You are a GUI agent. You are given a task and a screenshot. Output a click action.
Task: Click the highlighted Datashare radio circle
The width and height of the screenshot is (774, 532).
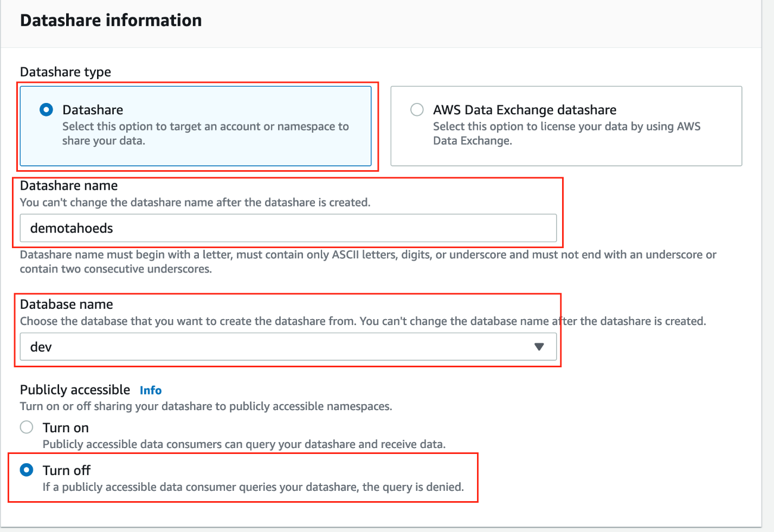46,109
